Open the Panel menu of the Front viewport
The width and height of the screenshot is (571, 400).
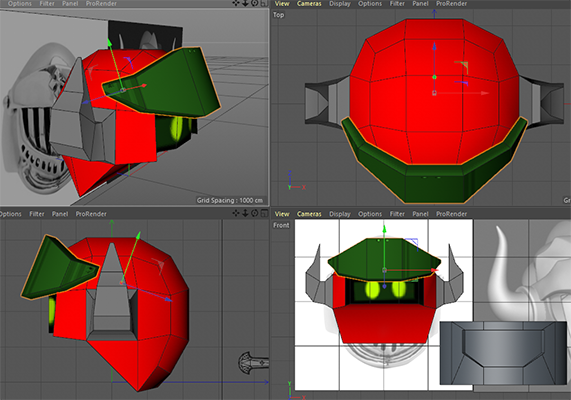pyautogui.click(x=420, y=214)
